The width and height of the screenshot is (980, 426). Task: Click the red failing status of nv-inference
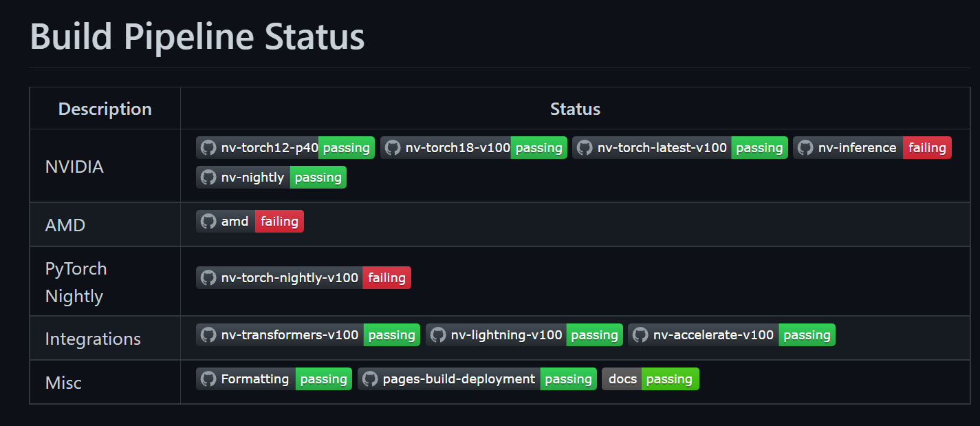(927, 148)
